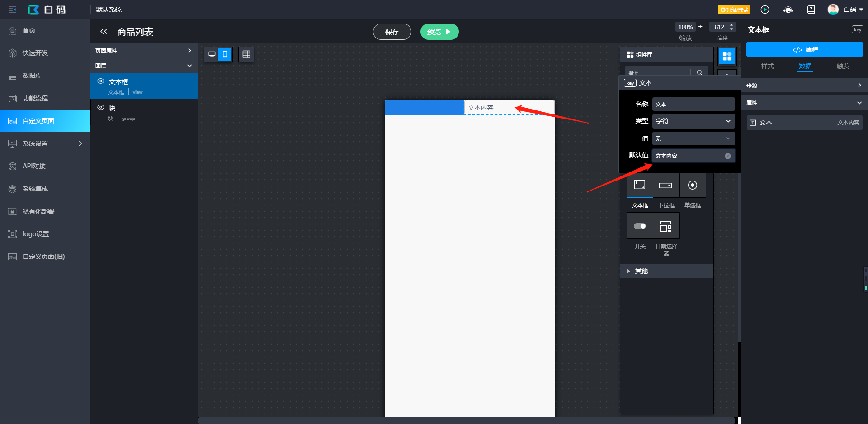Click the play tutorial icon in header
The height and width of the screenshot is (424, 868).
[765, 10]
